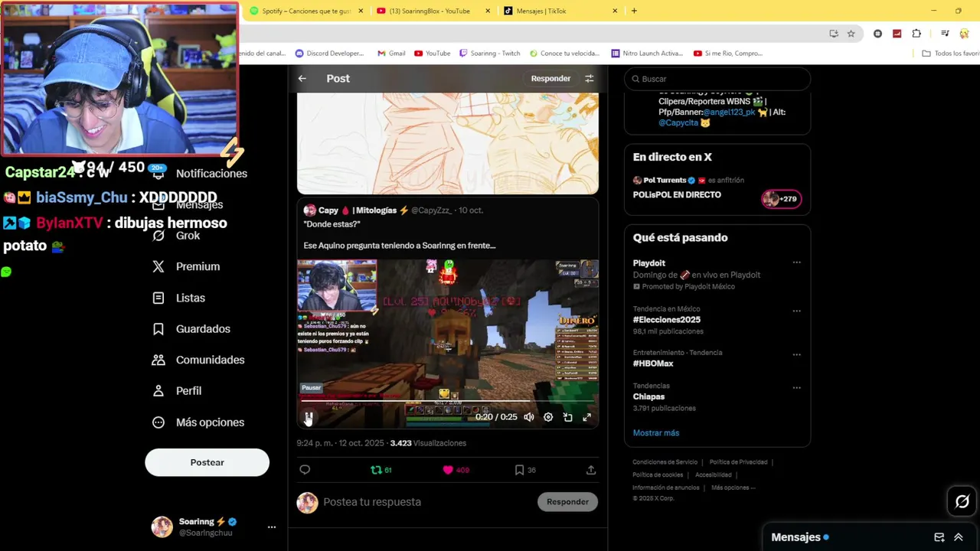
Task: Open video playback settings gear
Action: [x=548, y=417]
